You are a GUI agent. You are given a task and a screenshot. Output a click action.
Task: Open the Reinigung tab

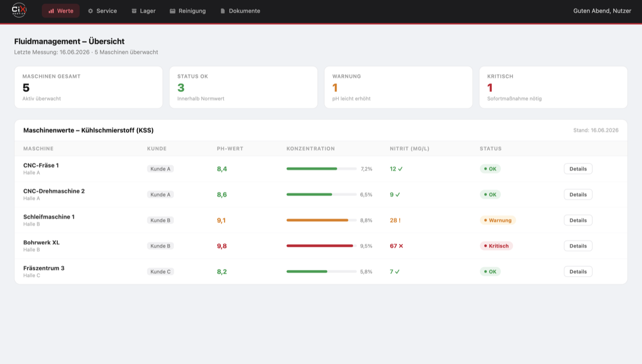pyautogui.click(x=188, y=11)
